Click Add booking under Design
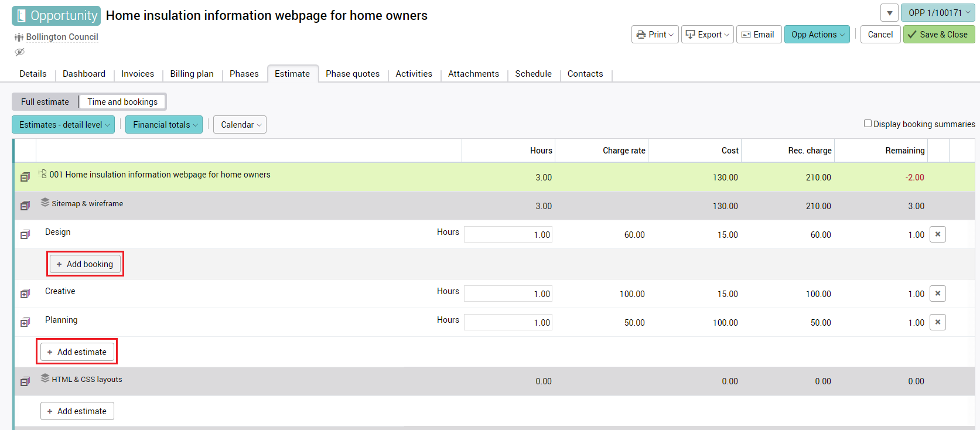The image size is (980, 430). pos(85,264)
